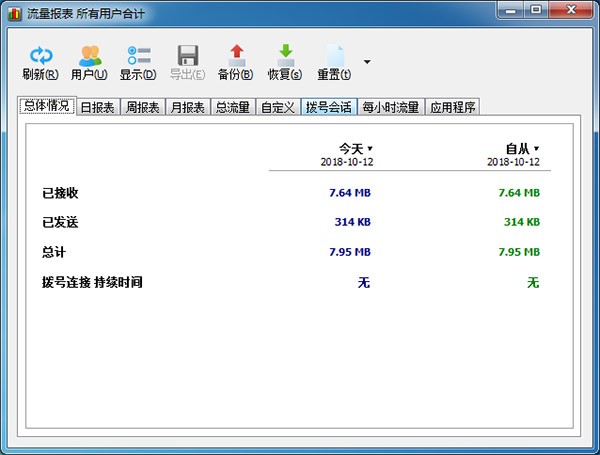Click the 备份 (Backup) red arrow icon

pos(237,56)
